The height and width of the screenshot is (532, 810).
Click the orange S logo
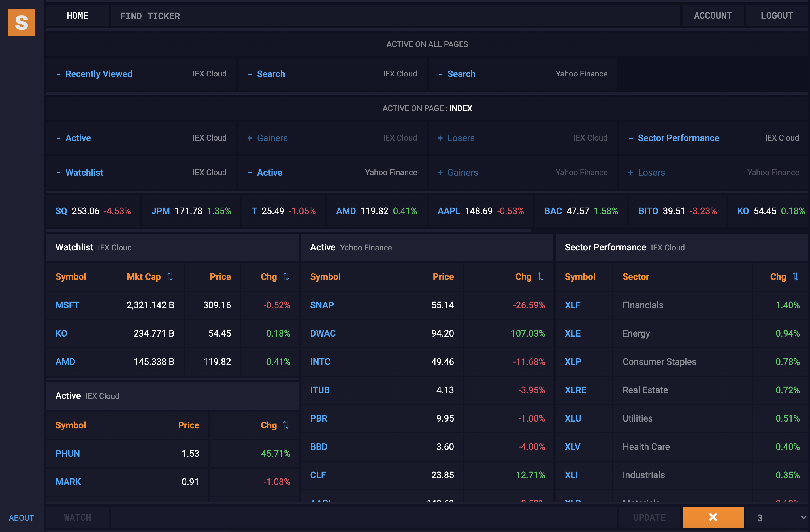pyautogui.click(x=22, y=22)
